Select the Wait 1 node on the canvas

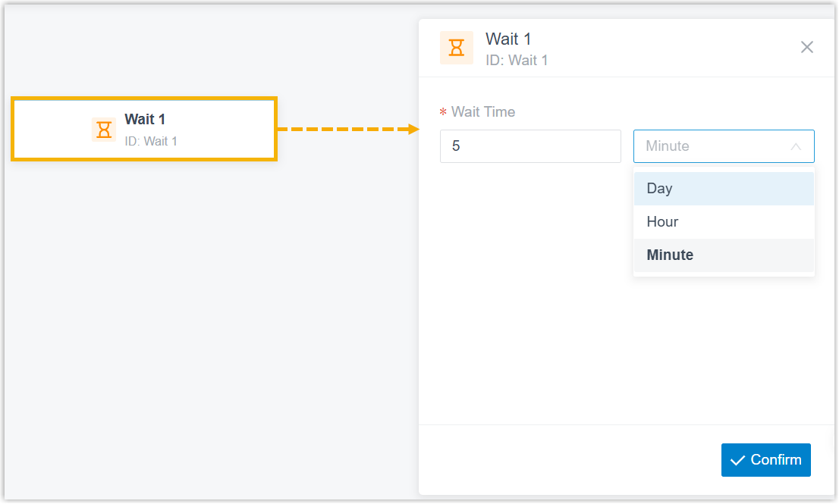point(144,129)
